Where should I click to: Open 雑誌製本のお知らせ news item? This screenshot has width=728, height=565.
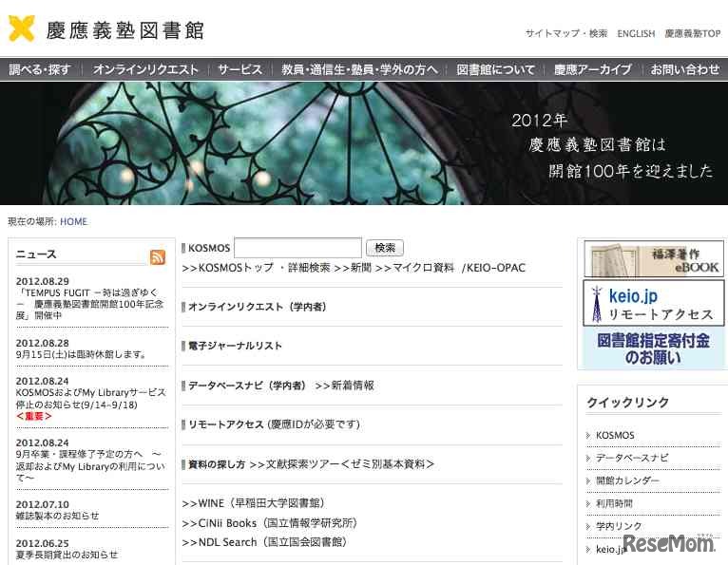(x=57, y=516)
